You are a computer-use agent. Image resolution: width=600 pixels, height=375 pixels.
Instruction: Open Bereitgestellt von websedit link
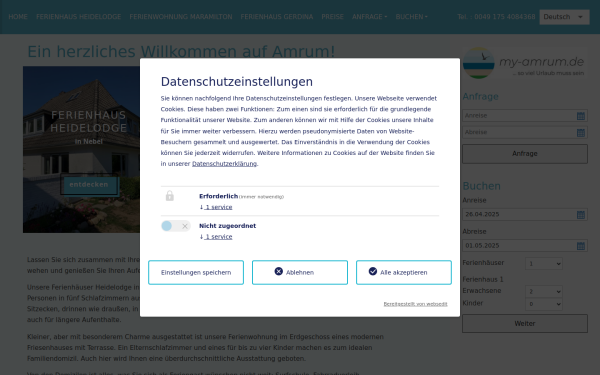415,304
